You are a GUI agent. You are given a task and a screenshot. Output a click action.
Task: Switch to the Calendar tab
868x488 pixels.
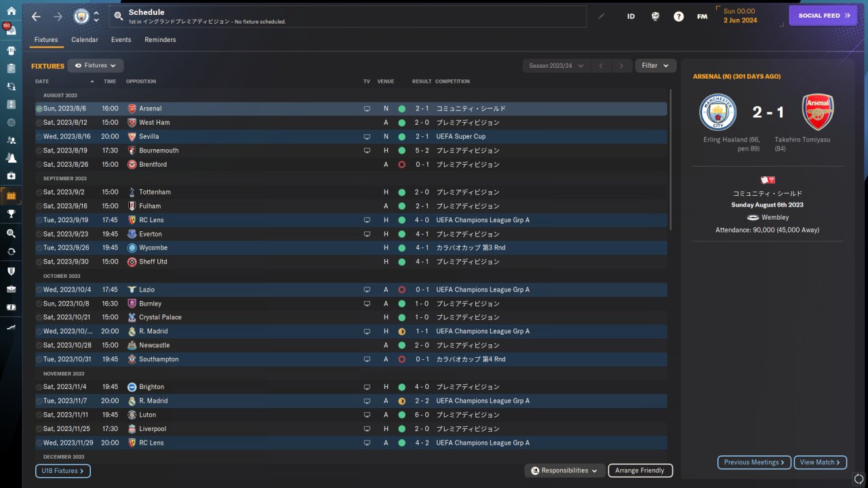85,40
